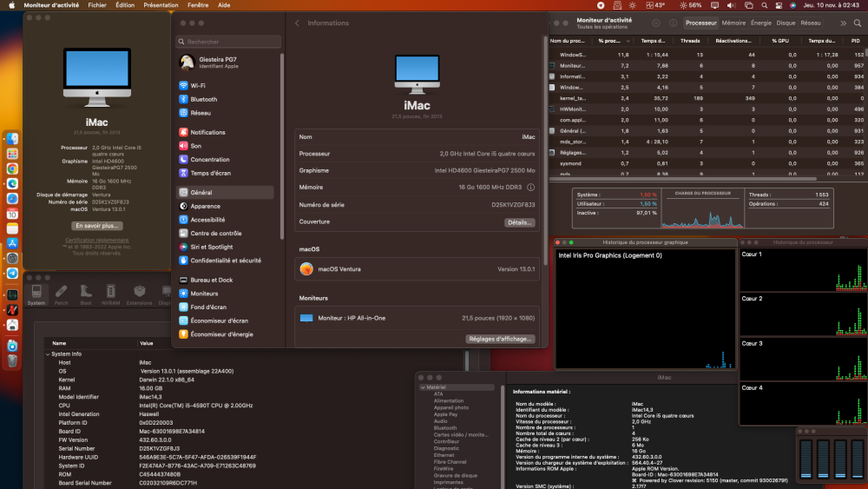Click memory info icon next to 16 Go
868x489 pixels.
pos(531,188)
